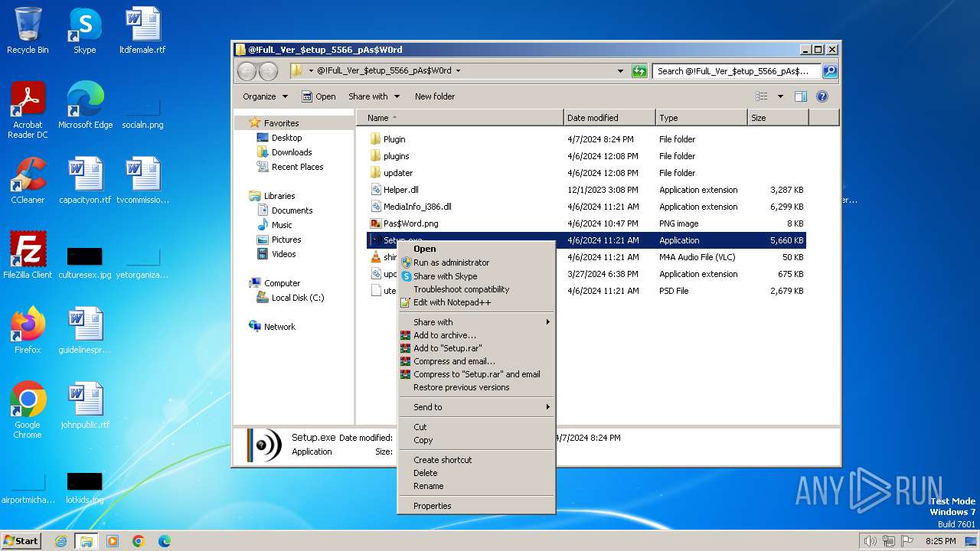
Task: Launch Google Chrome desktop shortcut
Action: 28,410
